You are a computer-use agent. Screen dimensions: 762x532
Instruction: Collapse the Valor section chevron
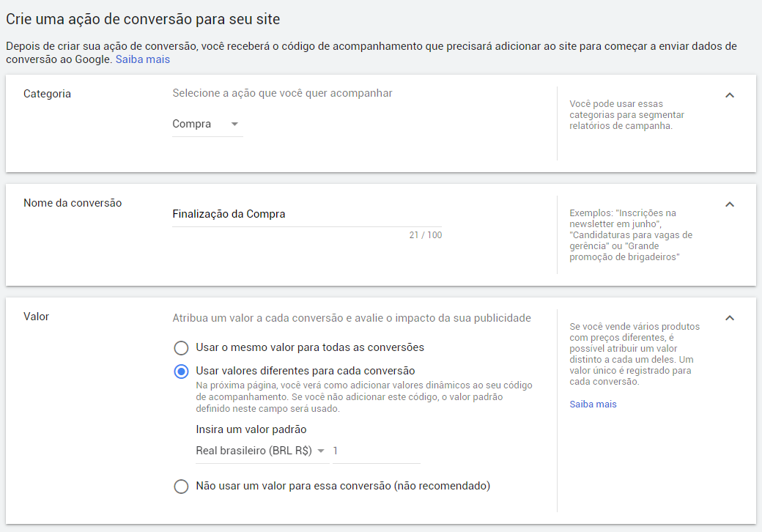coord(729,318)
